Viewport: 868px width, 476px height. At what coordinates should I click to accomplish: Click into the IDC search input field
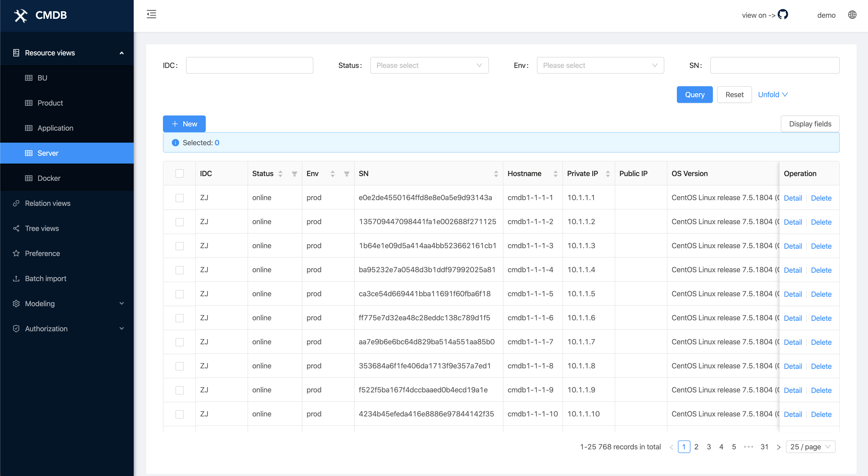pyautogui.click(x=249, y=65)
